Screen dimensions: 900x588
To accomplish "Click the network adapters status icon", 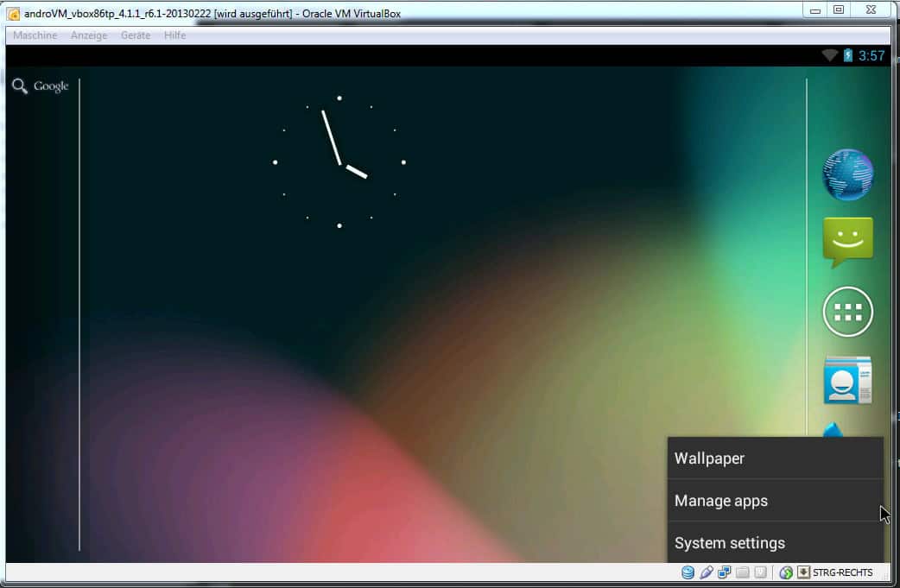I will (x=725, y=572).
